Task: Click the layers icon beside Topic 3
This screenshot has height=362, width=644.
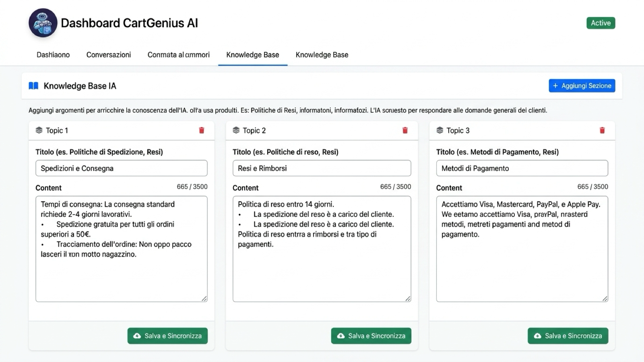Action: point(440,130)
